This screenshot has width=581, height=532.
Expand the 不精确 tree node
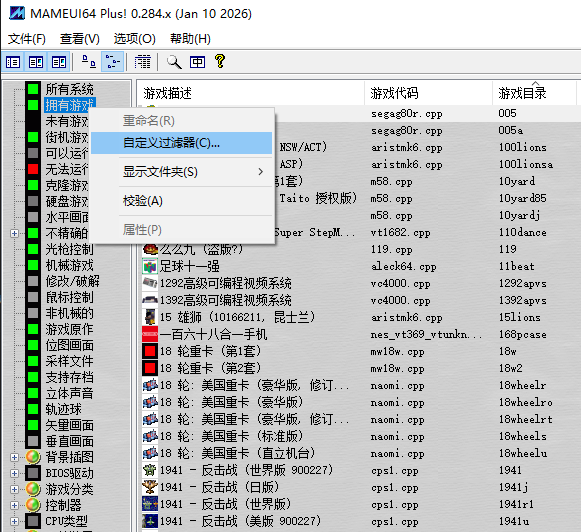click(x=14, y=233)
